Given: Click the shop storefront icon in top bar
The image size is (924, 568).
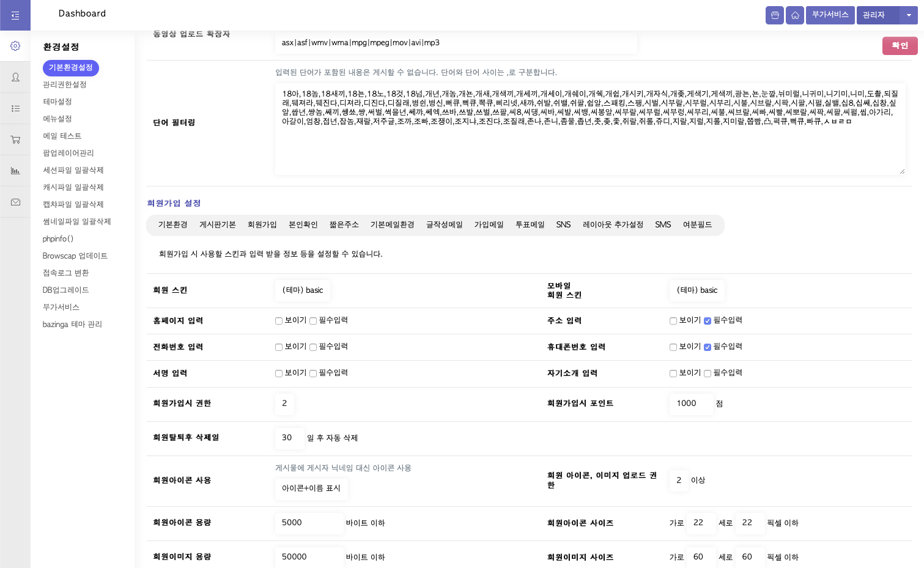Looking at the screenshot, I should pyautogui.click(x=774, y=15).
